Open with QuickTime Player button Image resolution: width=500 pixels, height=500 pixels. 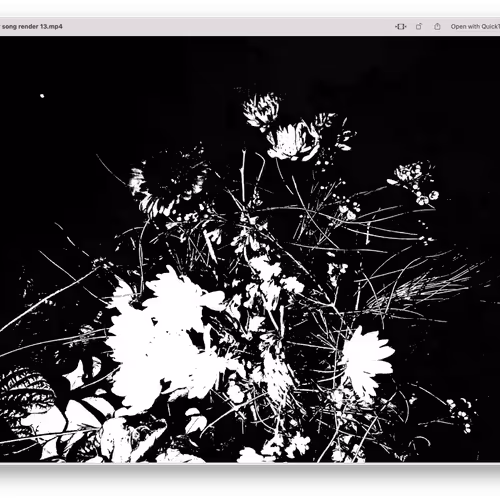(x=475, y=27)
